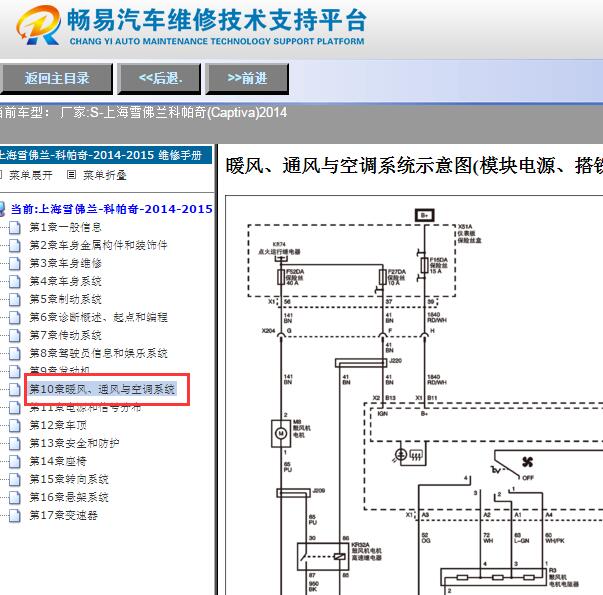Open 第13章安全和防护 chapter

point(74,443)
